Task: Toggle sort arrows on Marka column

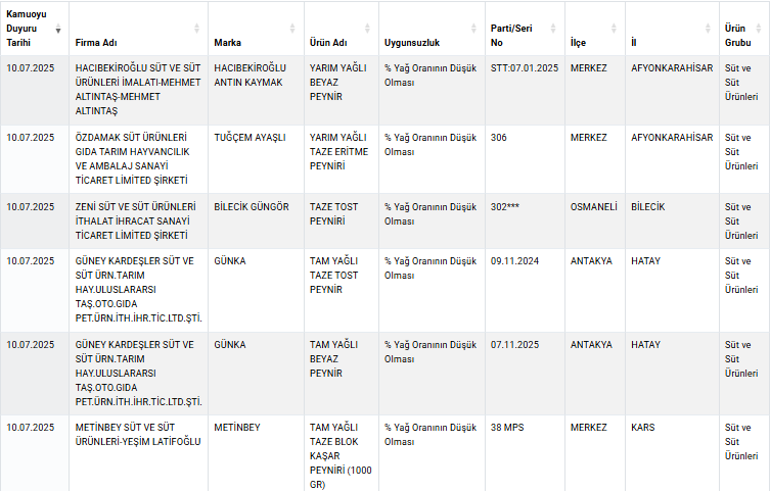Action: click(x=292, y=28)
